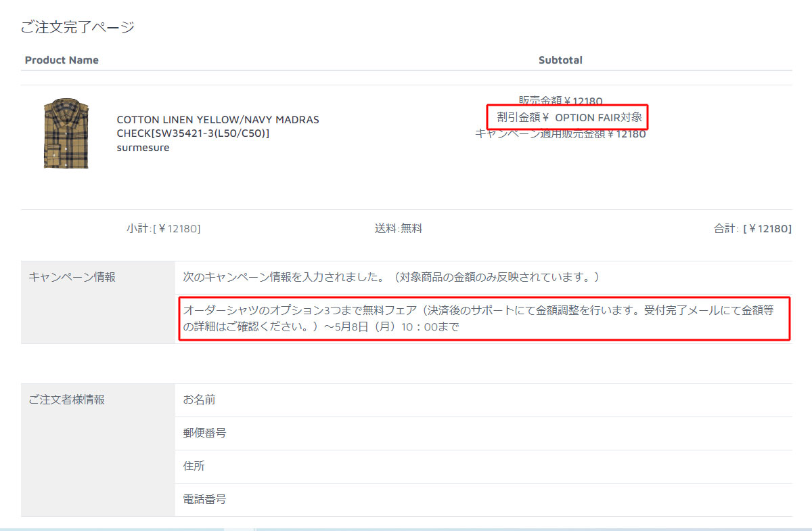Select the Subtotal column header
This screenshot has width=812, height=531.
pyautogui.click(x=560, y=60)
